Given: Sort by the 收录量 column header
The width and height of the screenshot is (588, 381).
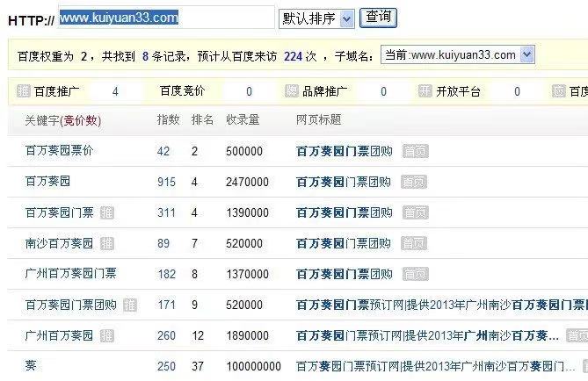Looking at the screenshot, I should coord(243,120).
